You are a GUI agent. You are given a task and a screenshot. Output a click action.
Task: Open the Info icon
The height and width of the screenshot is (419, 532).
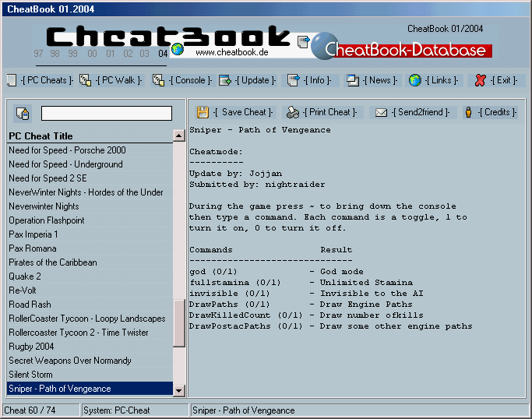(293, 80)
